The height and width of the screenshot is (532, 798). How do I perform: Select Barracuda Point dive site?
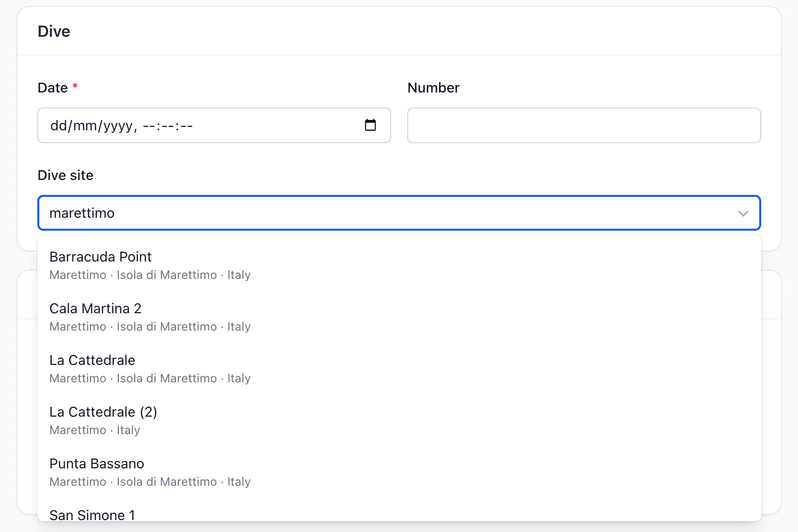(399, 266)
